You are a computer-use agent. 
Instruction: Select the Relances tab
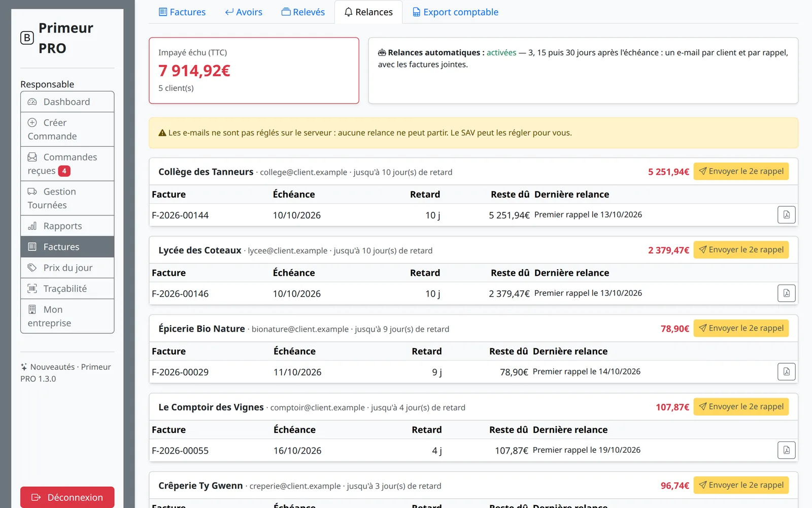(368, 12)
